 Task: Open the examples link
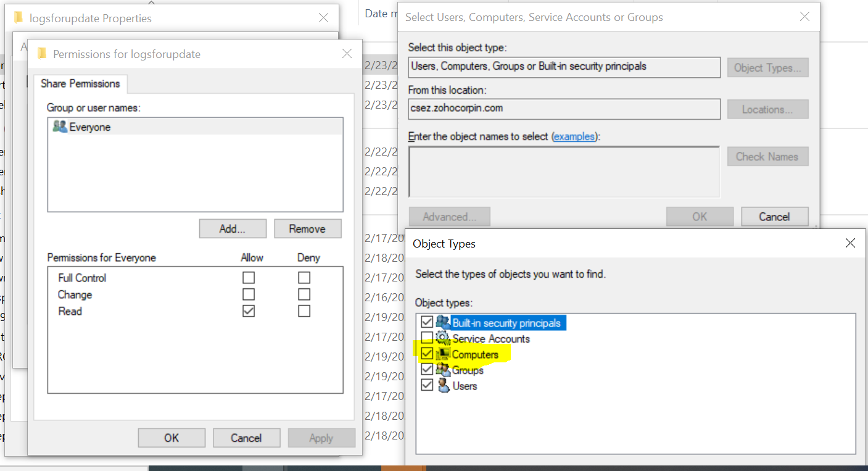click(575, 136)
